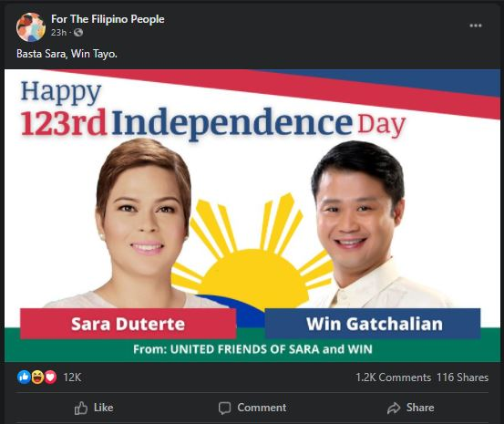
Task: Toggle Like on this post
Action: (94, 408)
